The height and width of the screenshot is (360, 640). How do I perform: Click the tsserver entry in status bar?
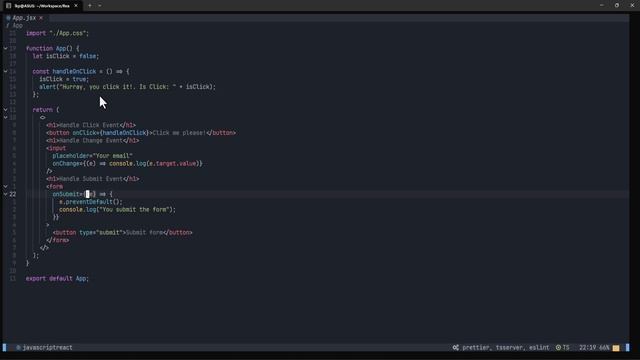pyautogui.click(x=510, y=347)
